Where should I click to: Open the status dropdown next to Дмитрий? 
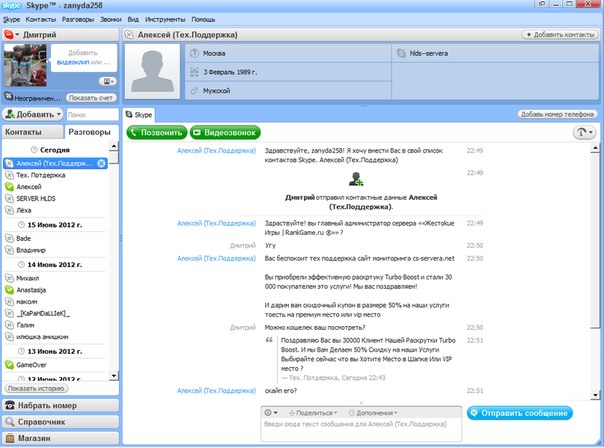[11, 35]
